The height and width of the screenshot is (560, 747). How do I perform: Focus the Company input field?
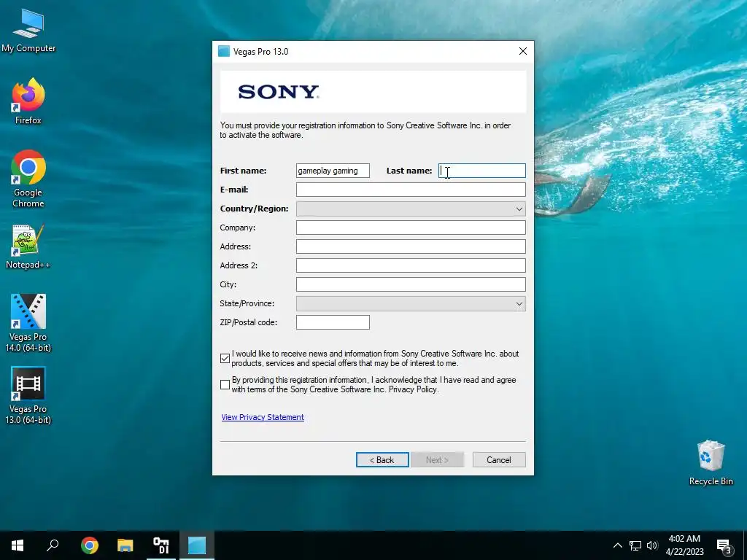pos(411,227)
